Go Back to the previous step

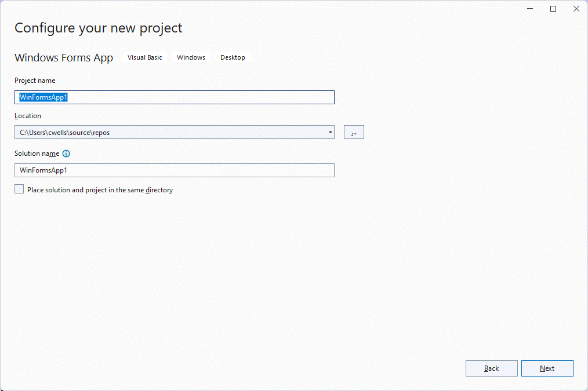tap(491, 368)
